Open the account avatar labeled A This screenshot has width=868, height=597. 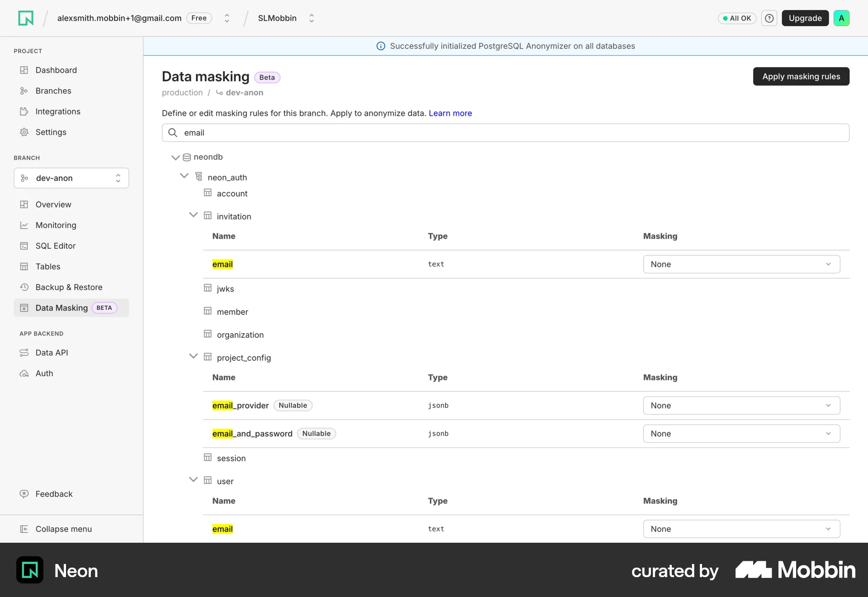(x=841, y=18)
